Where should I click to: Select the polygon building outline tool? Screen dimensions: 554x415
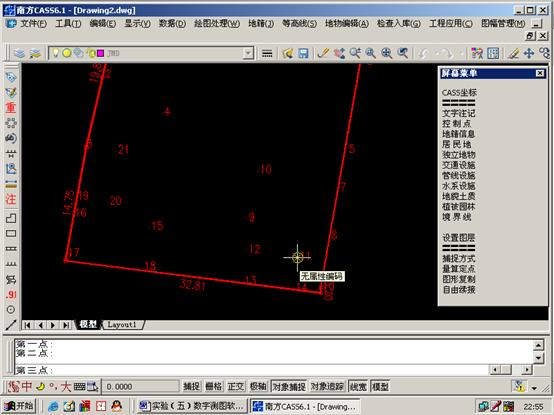pyautogui.click(x=11, y=218)
